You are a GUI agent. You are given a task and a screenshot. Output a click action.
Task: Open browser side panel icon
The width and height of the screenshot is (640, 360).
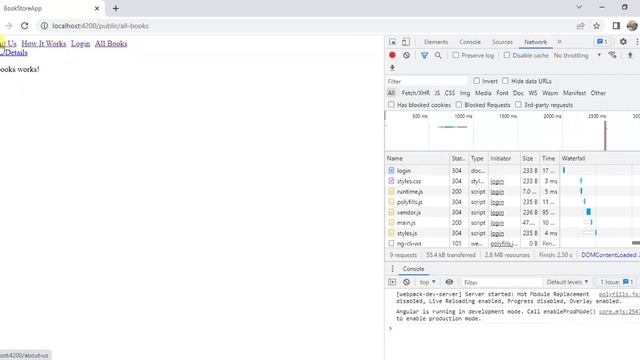tap(616, 26)
